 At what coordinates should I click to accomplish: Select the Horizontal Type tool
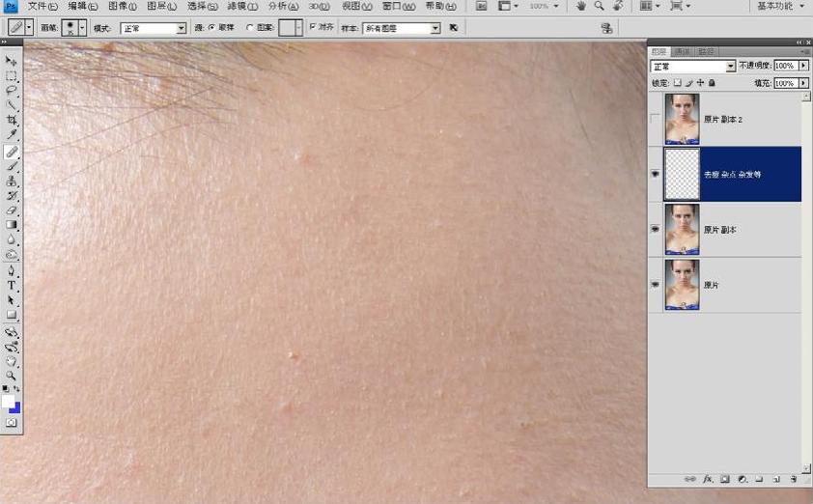11,285
